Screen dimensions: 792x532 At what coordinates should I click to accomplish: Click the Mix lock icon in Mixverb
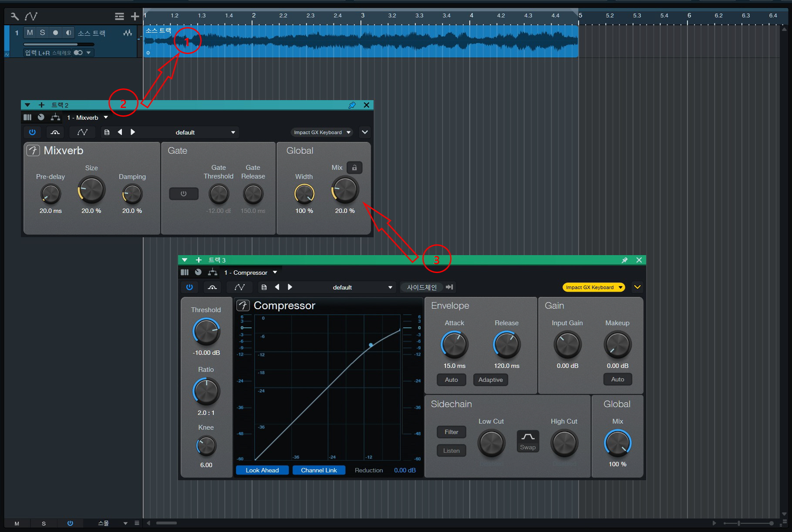point(354,168)
